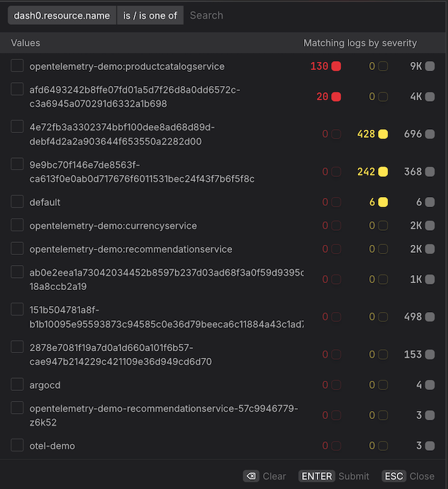448x489 pixels.
Task: Click the Clear label
Action: click(x=274, y=476)
